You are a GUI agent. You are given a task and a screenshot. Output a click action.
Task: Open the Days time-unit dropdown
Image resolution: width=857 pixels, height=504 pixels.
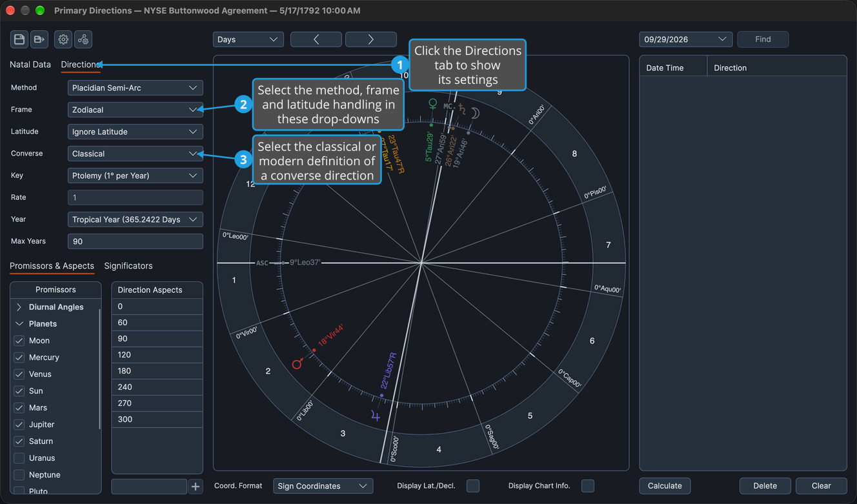tap(248, 39)
